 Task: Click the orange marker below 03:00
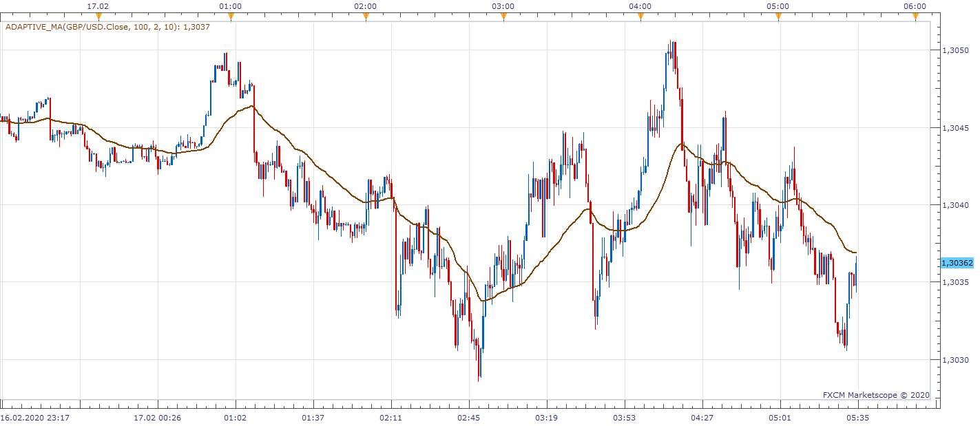[503, 17]
